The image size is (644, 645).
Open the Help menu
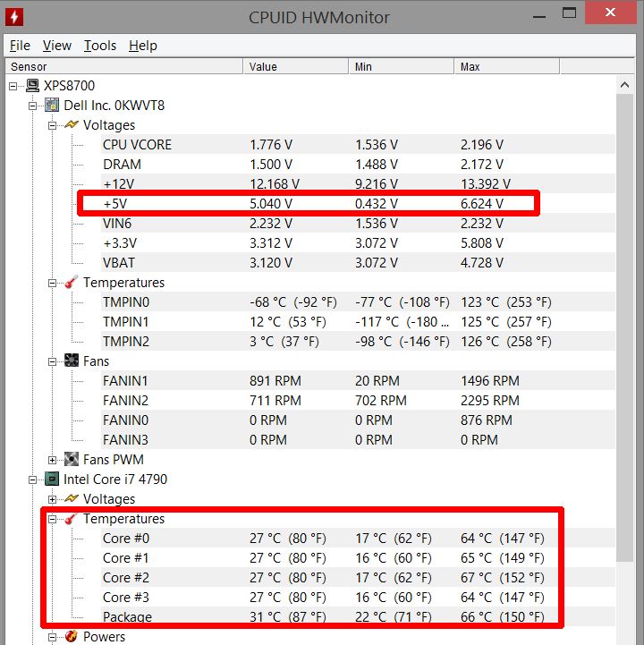[x=143, y=46]
